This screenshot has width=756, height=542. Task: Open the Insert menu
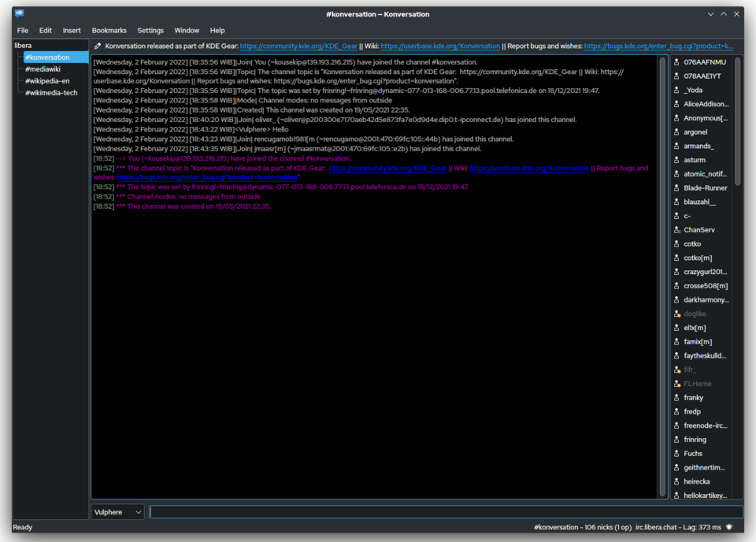click(72, 31)
